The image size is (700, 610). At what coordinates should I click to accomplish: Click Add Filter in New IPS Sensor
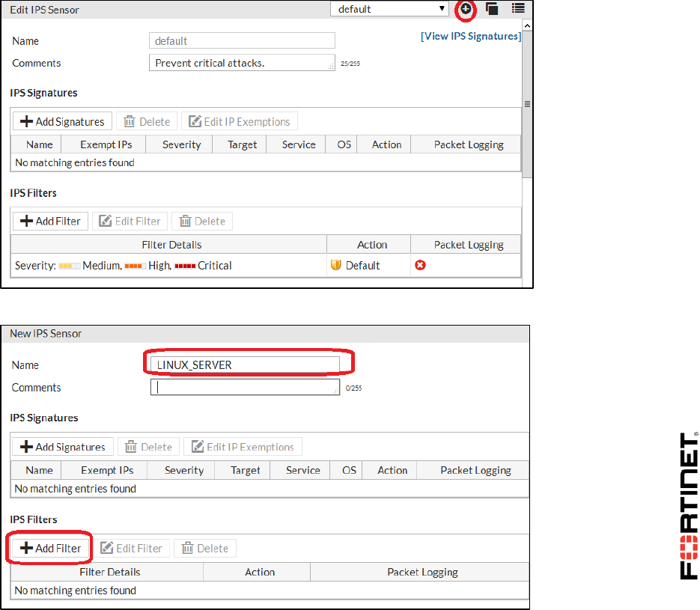(50, 548)
